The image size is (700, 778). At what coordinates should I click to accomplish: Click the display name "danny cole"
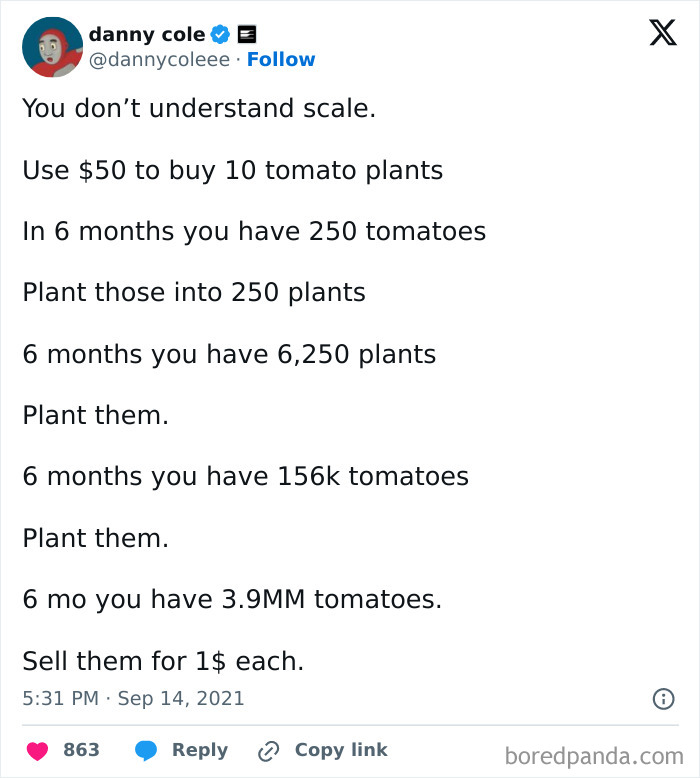pyautogui.click(x=146, y=34)
